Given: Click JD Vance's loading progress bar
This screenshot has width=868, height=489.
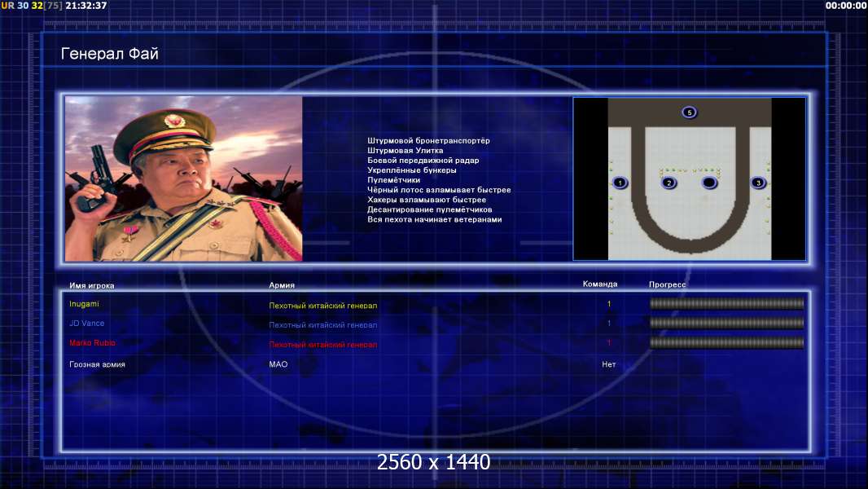Looking at the screenshot, I should point(726,324).
